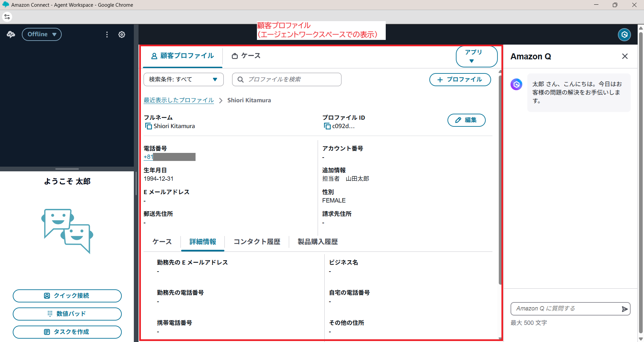This screenshot has height=342, width=644.
Task: Copy the full name Shiori Kitamura
Action: [x=148, y=126]
